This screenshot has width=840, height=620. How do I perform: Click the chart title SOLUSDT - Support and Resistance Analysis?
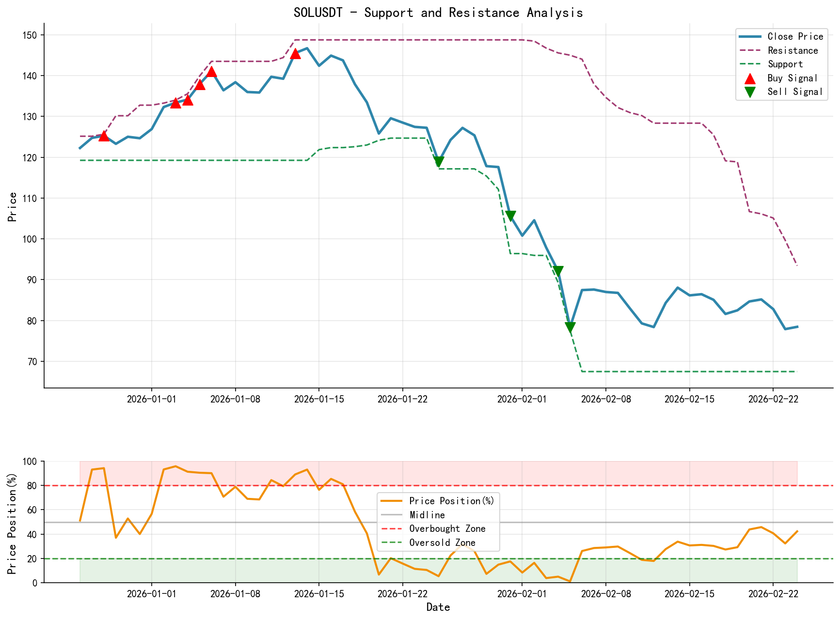coord(439,13)
